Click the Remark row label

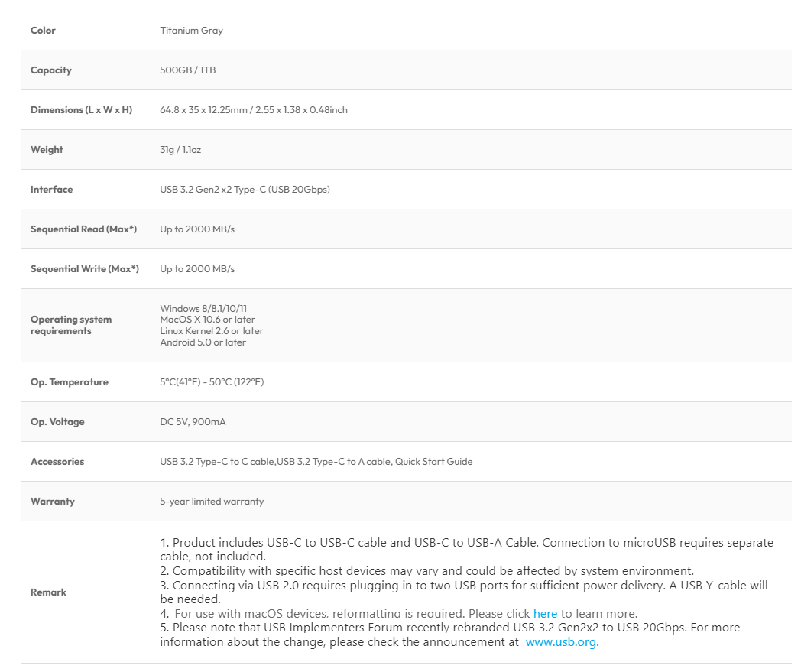(48, 592)
